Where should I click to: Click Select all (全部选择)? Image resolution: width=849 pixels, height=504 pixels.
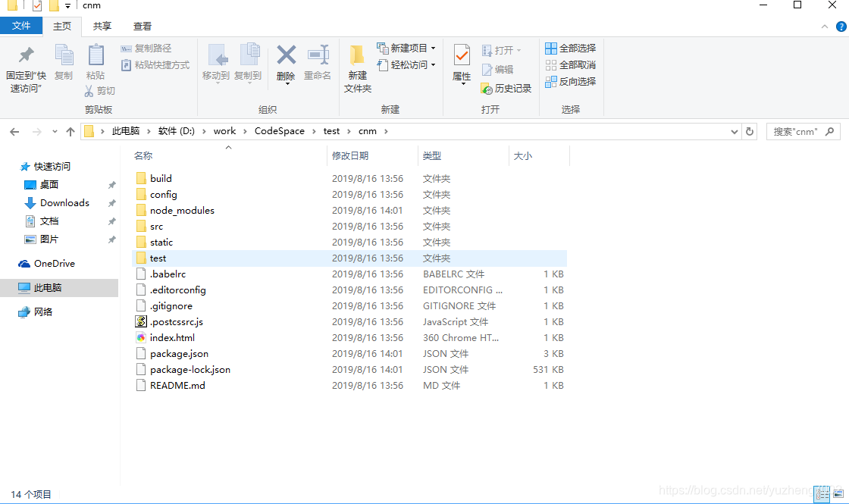pyautogui.click(x=571, y=49)
